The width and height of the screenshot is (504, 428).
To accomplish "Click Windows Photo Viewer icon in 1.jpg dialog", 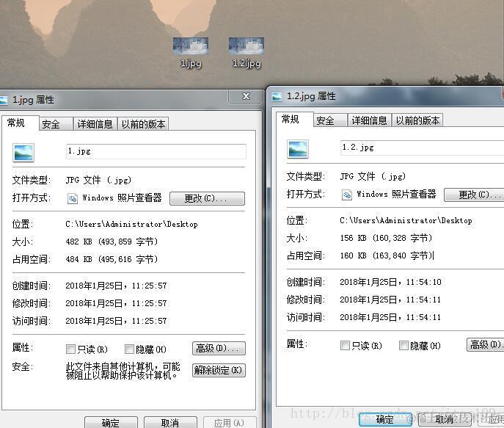I will coord(73,198).
